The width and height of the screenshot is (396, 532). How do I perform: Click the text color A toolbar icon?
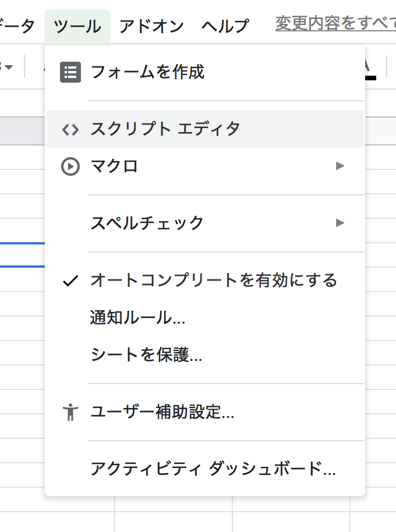370,69
